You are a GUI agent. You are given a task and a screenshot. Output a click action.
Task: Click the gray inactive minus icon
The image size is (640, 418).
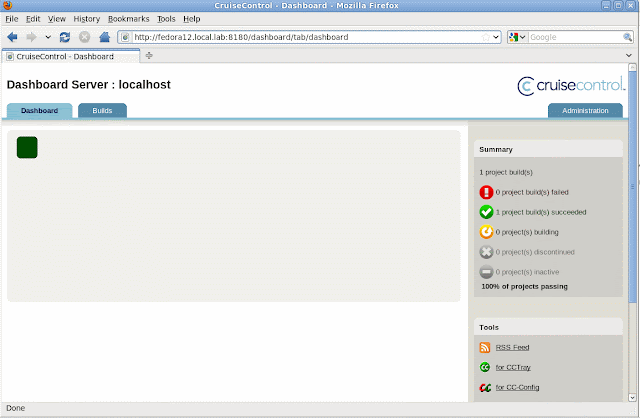(486, 272)
